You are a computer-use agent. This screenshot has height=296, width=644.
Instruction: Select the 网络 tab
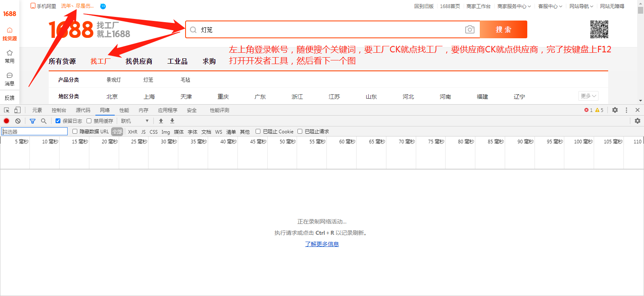tap(105, 110)
